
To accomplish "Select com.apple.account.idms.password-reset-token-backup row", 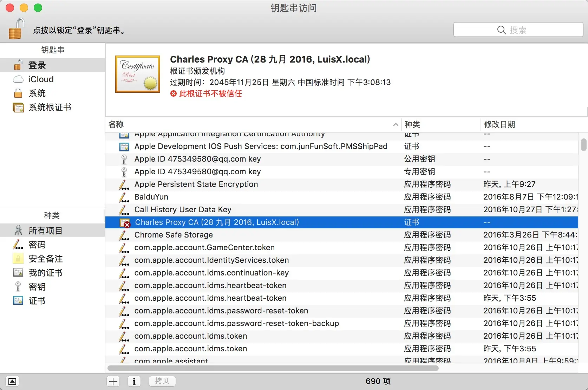I will (342, 324).
